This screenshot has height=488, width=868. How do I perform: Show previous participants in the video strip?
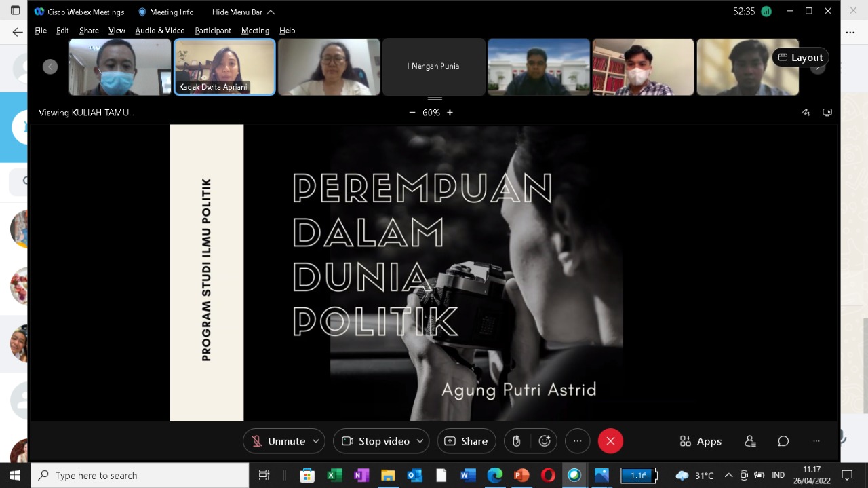[x=50, y=67]
